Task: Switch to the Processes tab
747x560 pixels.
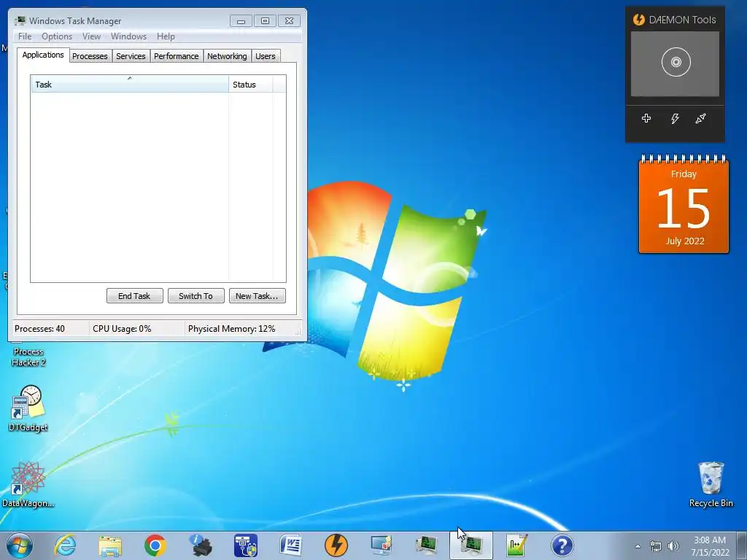Action: (90, 56)
